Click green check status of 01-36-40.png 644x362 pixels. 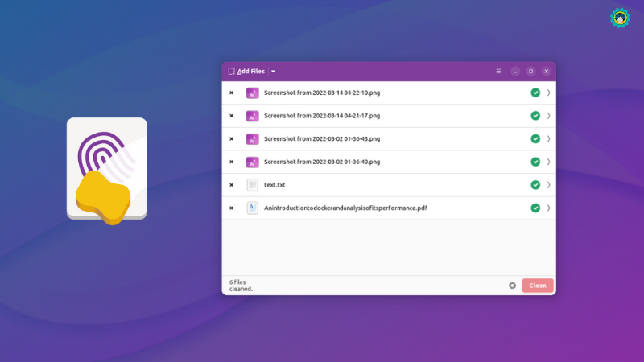[x=535, y=162]
